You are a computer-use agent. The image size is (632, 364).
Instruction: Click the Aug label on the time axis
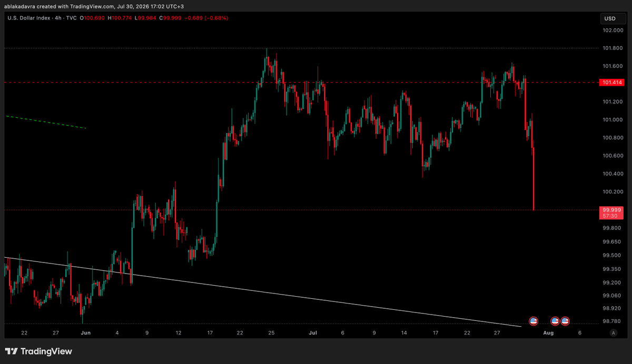pyautogui.click(x=548, y=333)
